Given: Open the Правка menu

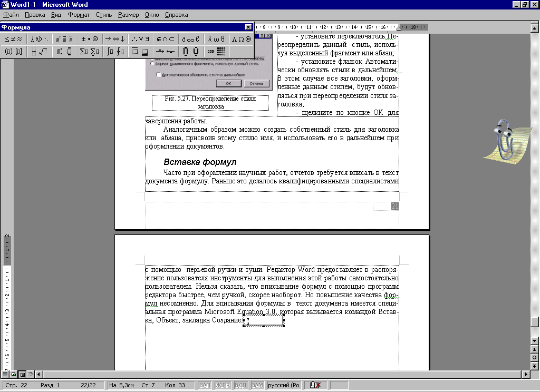Looking at the screenshot, I should point(35,15).
